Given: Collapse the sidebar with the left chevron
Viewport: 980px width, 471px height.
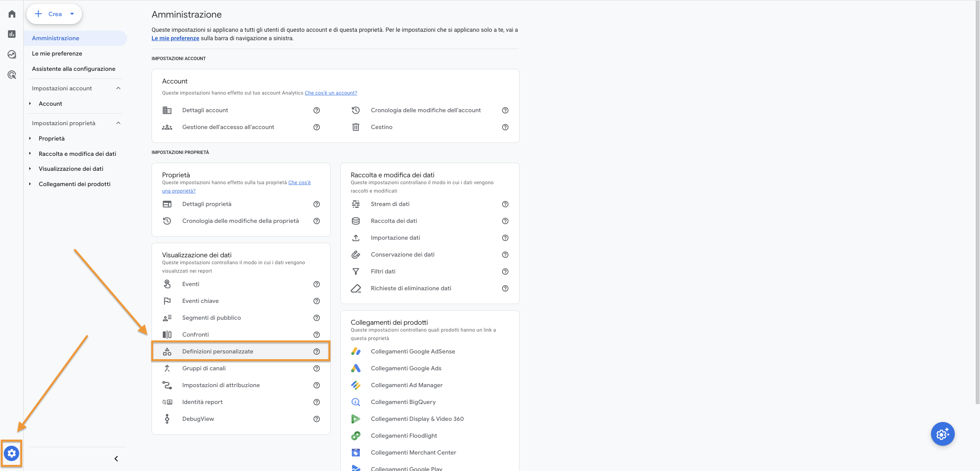Looking at the screenshot, I should click(116, 459).
